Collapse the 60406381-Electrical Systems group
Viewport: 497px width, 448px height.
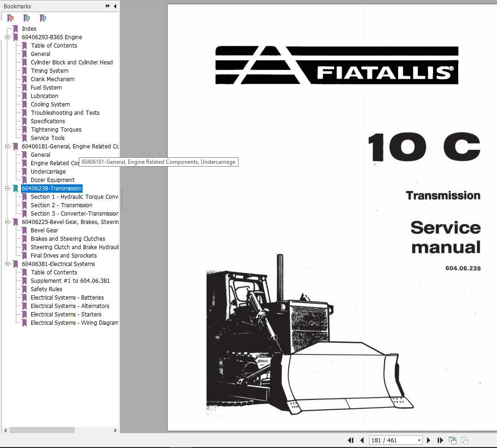[7, 264]
